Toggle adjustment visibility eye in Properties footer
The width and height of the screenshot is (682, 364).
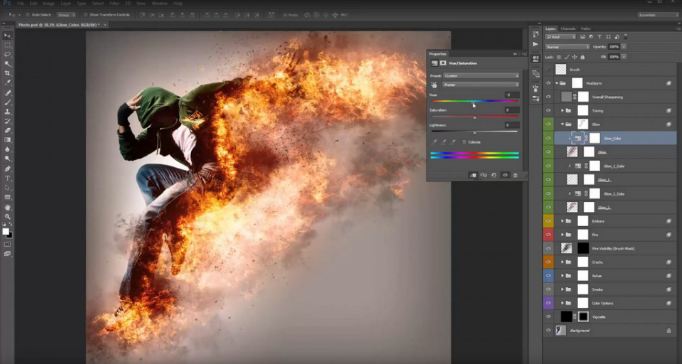(x=505, y=175)
